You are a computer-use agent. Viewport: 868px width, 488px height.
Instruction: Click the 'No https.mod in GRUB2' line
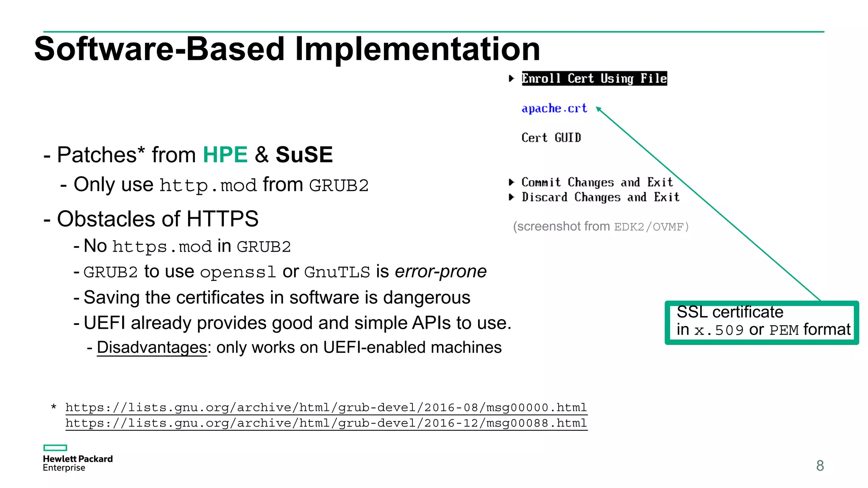tap(182, 246)
